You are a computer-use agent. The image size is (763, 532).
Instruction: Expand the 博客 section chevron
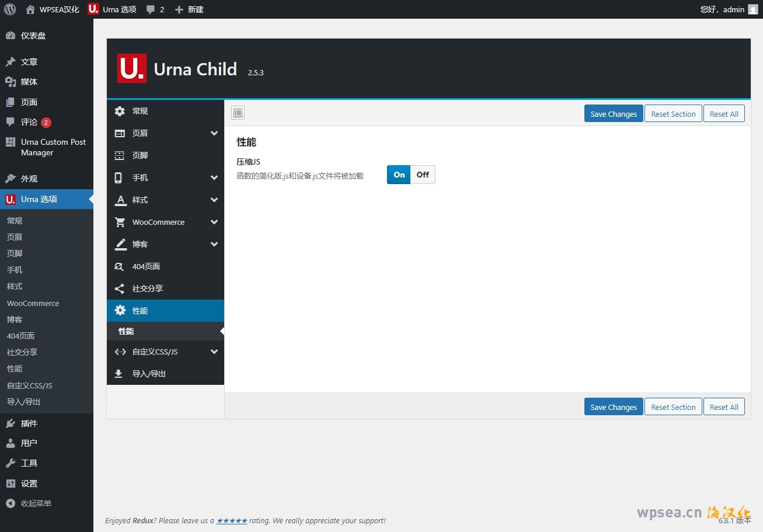pyautogui.click(x=214, y=244)
